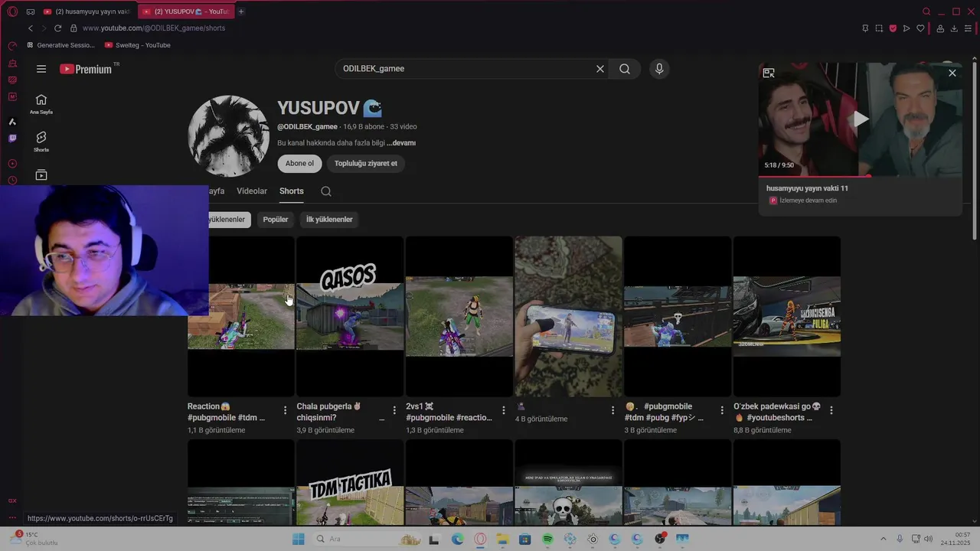Search within the channel using the tab magnifier

pyautogui.click(x=326, y=191)
